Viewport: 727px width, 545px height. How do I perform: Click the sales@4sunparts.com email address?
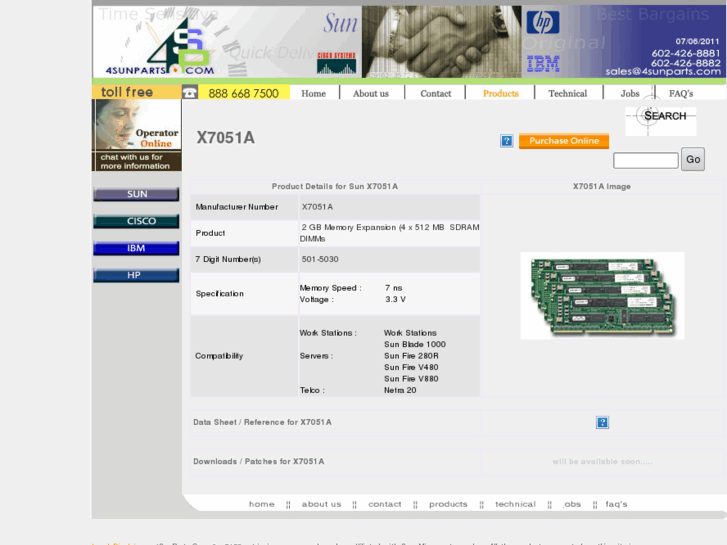(663, 71)
